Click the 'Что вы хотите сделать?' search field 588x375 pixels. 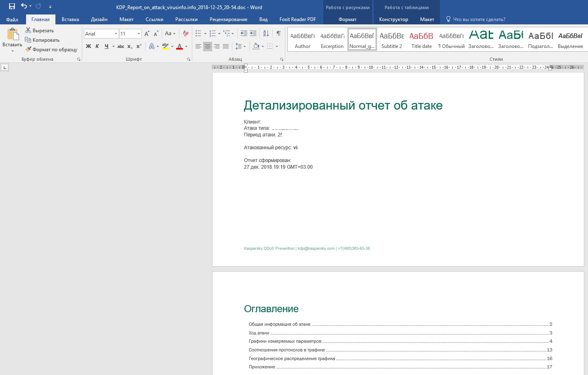point(479,19)
